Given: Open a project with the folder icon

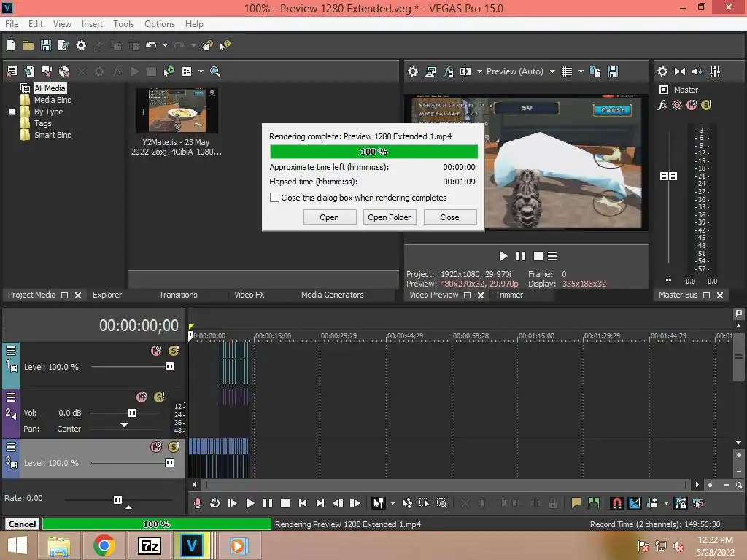Looking at the screenshot, I should point(28,45).
